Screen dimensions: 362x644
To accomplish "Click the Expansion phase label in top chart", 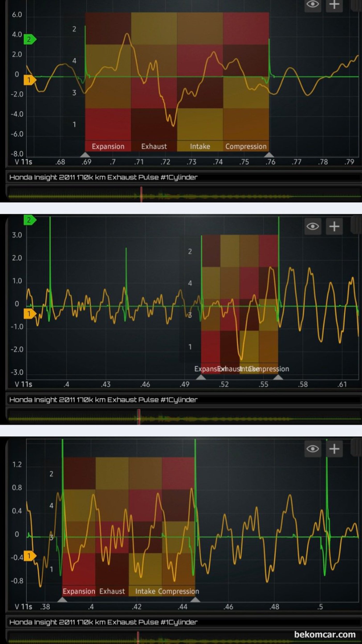I will (x=108, y=146).
